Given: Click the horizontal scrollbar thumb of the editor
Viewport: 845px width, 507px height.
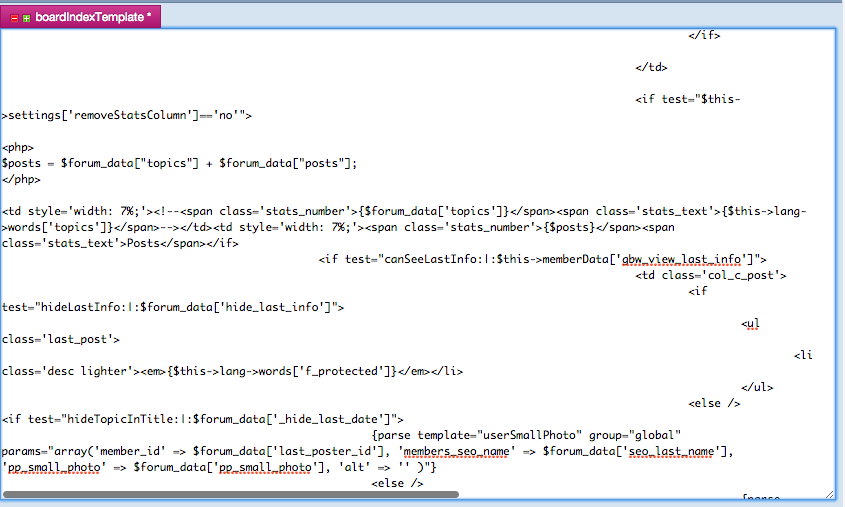Looking at the screenshot, I should 231,494.
